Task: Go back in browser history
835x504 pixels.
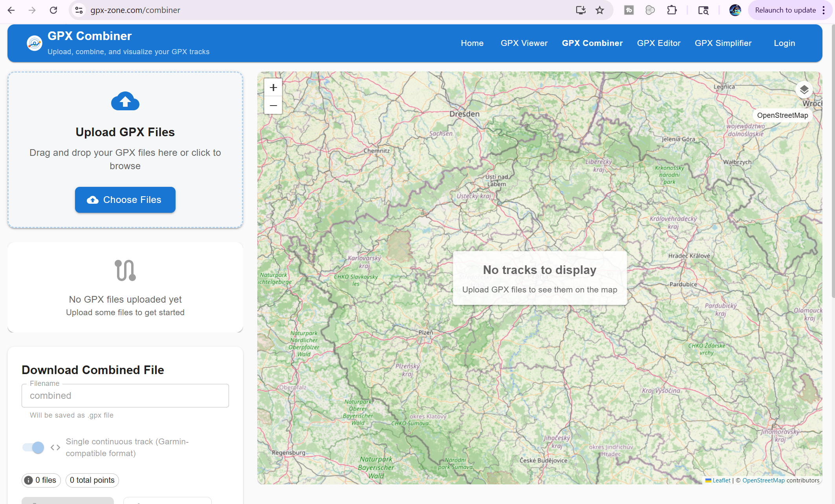Action: (11, 10)
